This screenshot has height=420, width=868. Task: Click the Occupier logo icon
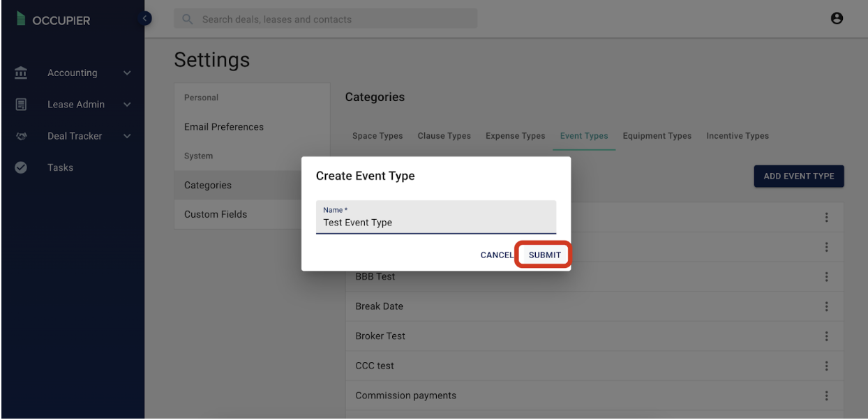pos(20,20)
